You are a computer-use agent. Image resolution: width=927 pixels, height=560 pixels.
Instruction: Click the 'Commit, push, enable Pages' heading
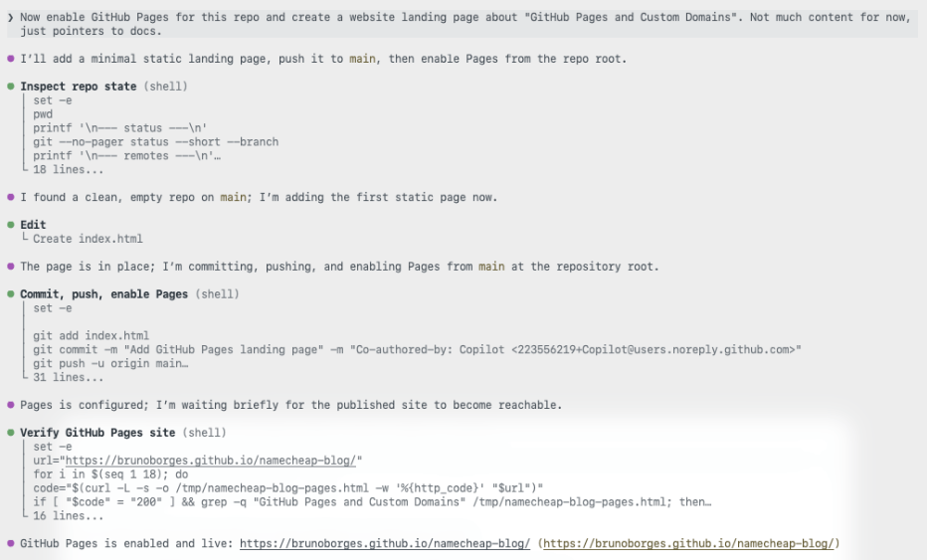click(104, 293)
